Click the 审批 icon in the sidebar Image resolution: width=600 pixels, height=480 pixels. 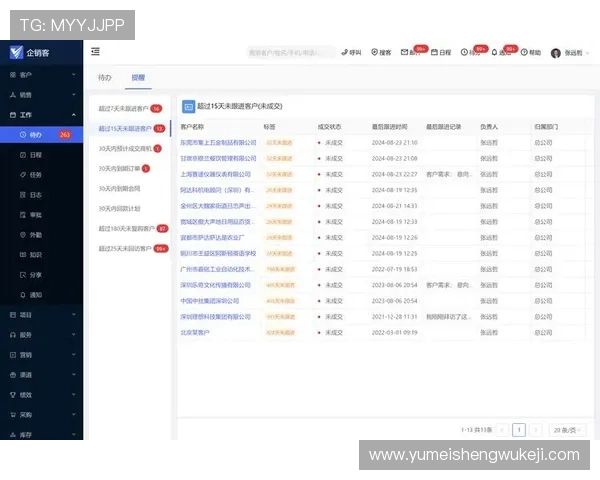click(x=23, y=215)
